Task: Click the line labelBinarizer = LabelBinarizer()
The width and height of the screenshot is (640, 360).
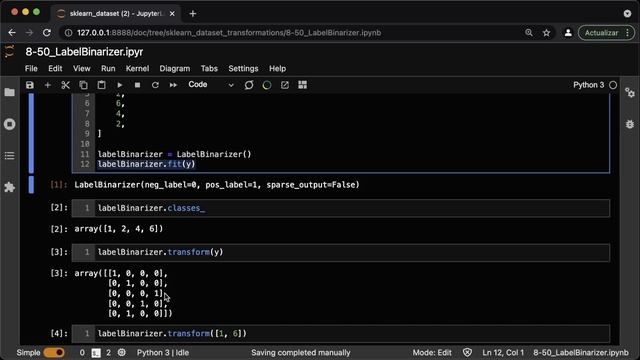Action: pos(174,154)
